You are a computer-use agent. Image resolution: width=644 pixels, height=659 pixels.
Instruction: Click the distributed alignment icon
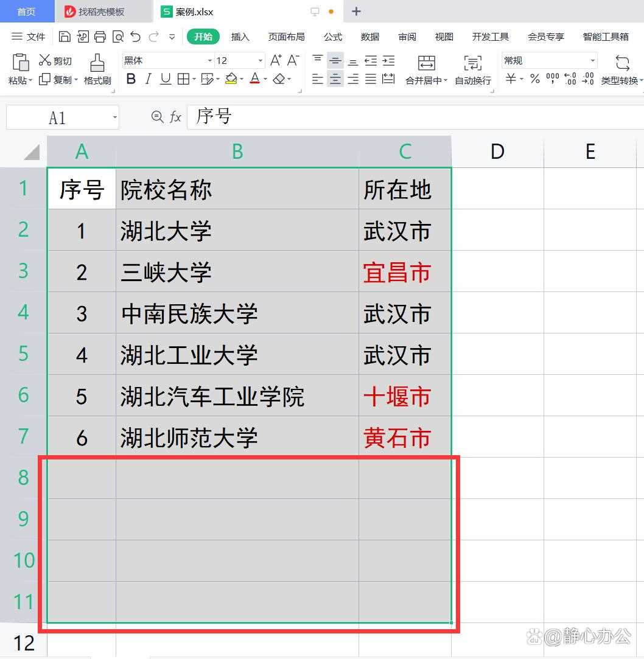pyautogui.click(x=388, y=78)
